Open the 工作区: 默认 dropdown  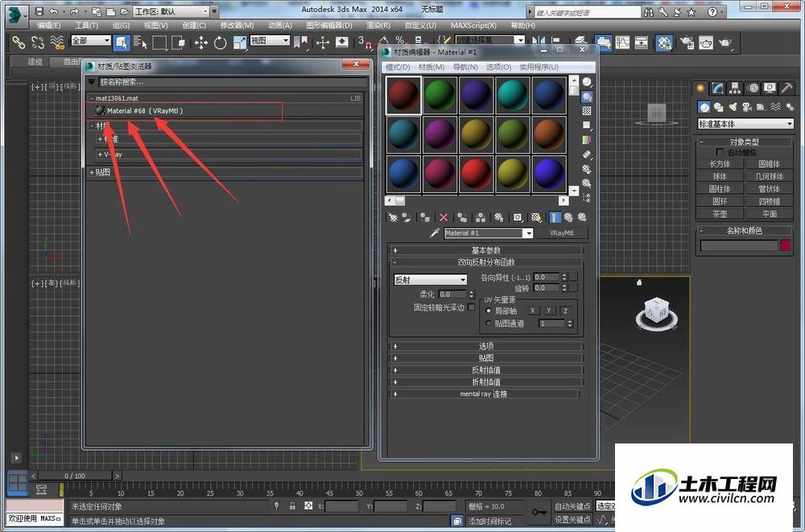171,11
